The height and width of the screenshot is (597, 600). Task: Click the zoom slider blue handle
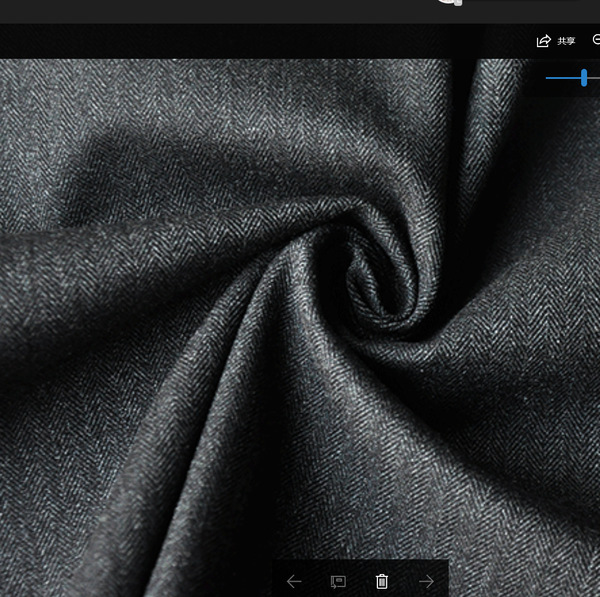[584, 78]
